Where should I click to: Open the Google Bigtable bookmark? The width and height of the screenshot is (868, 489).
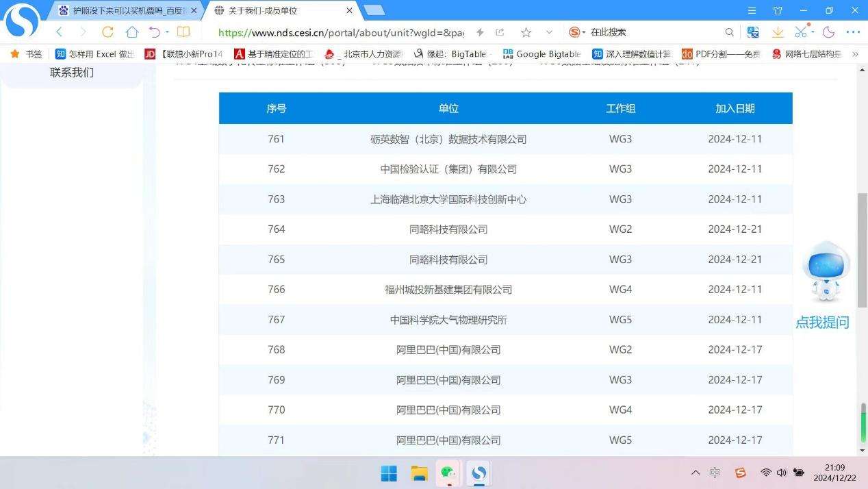(x=541, y=54)
